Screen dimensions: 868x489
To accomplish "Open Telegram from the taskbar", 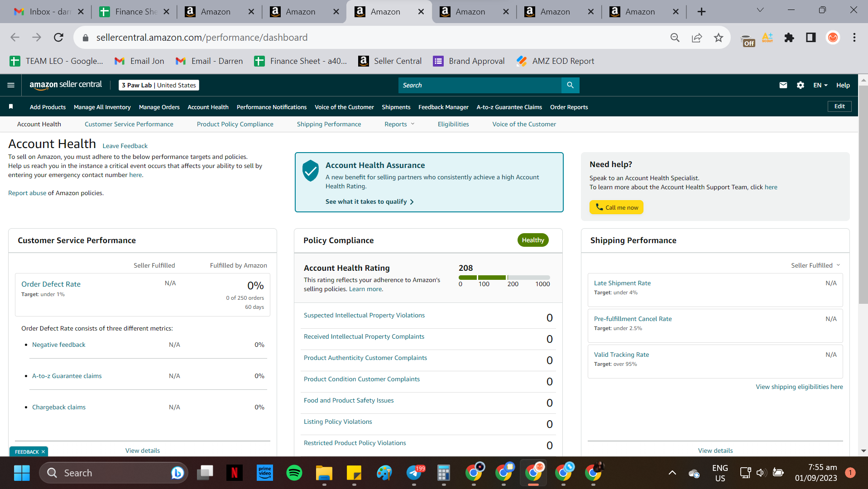I will click(x=414, y=473).
